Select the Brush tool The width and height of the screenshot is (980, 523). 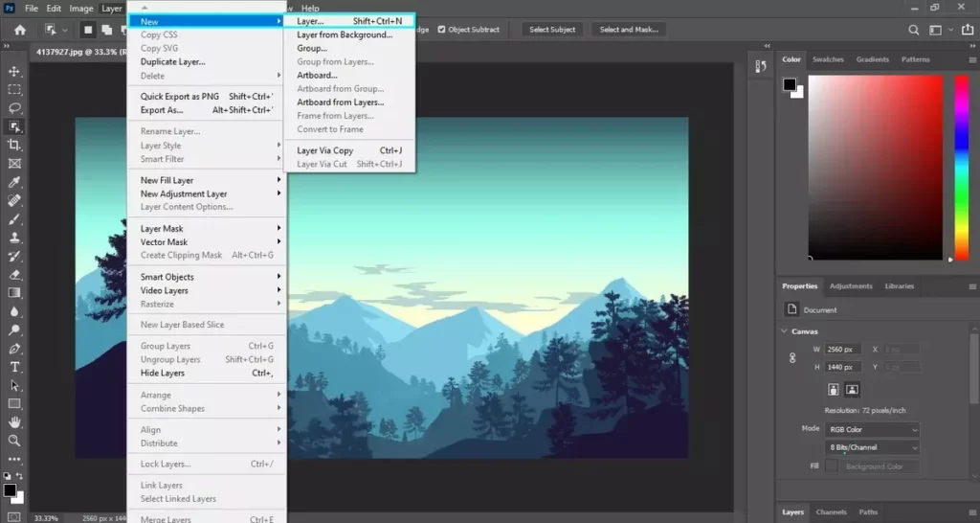pyautogui.click(x=14, y=219)
